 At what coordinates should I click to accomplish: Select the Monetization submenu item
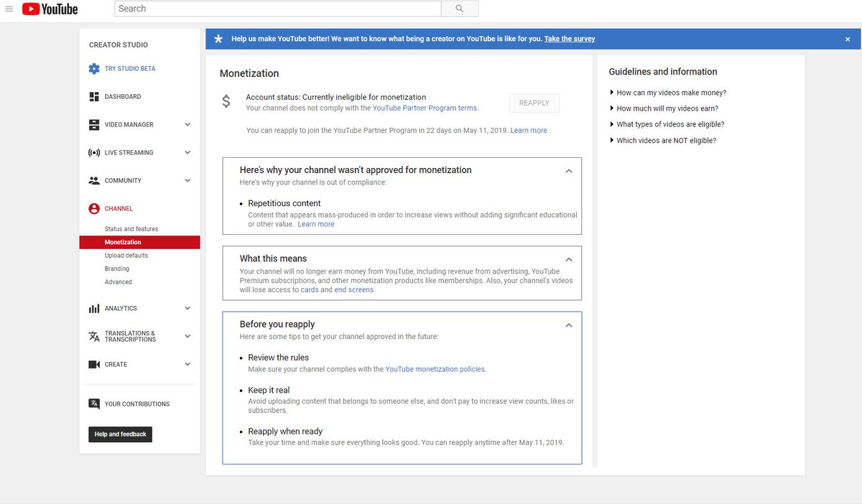pos(140,243)
